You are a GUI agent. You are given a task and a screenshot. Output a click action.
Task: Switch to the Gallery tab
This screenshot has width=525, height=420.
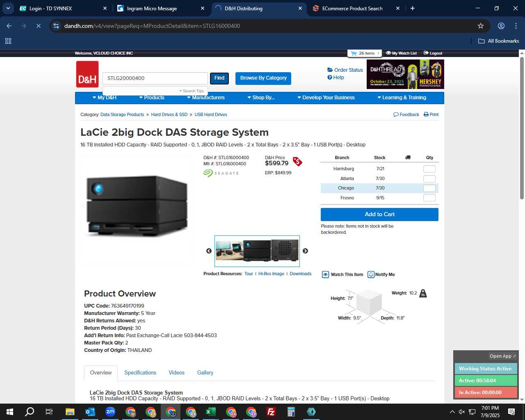[205, 373]
